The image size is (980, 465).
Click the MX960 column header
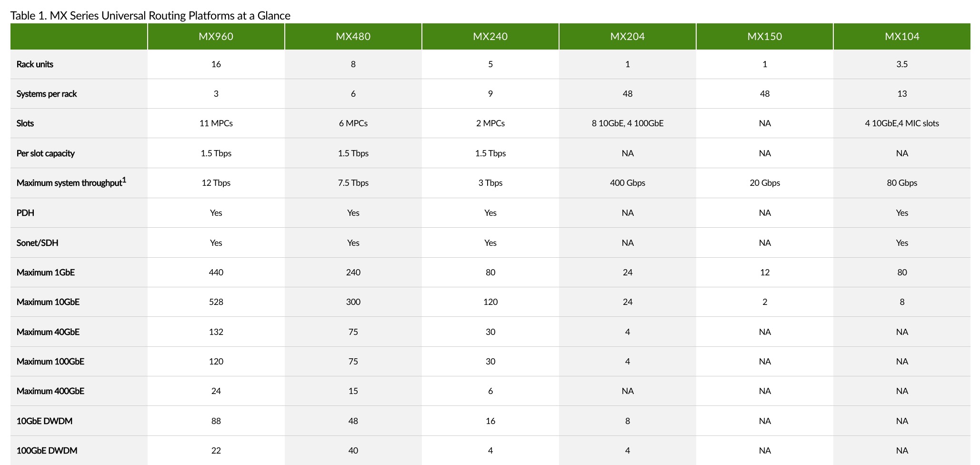point(216,37)
